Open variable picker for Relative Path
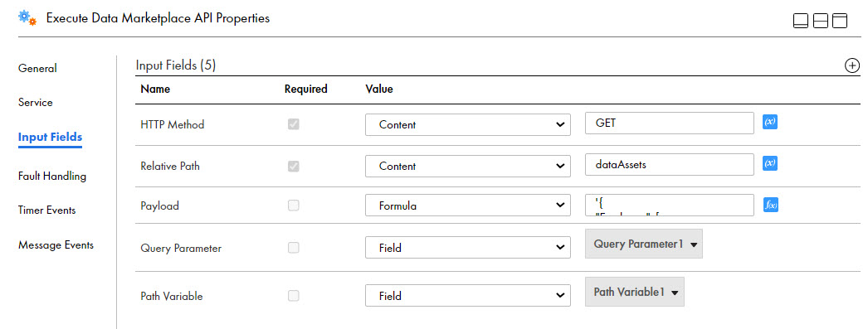The width and height of the screenshot is (868, 329). click(770, 163)
